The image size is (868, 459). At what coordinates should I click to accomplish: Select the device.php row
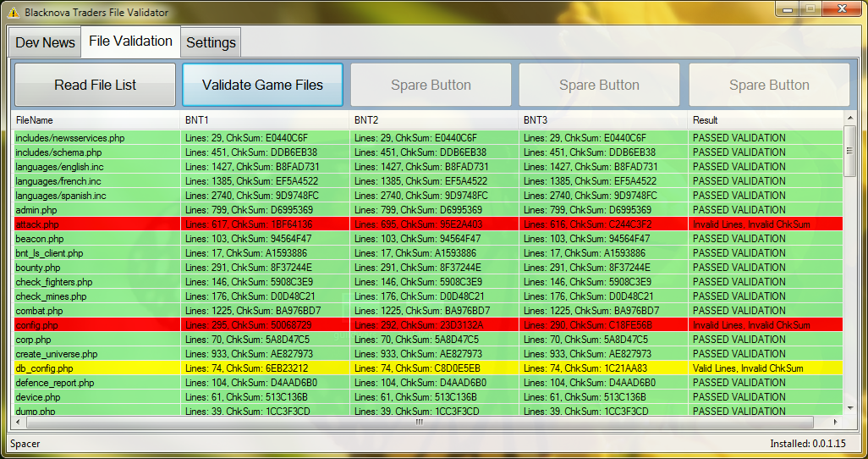(427, 397)
